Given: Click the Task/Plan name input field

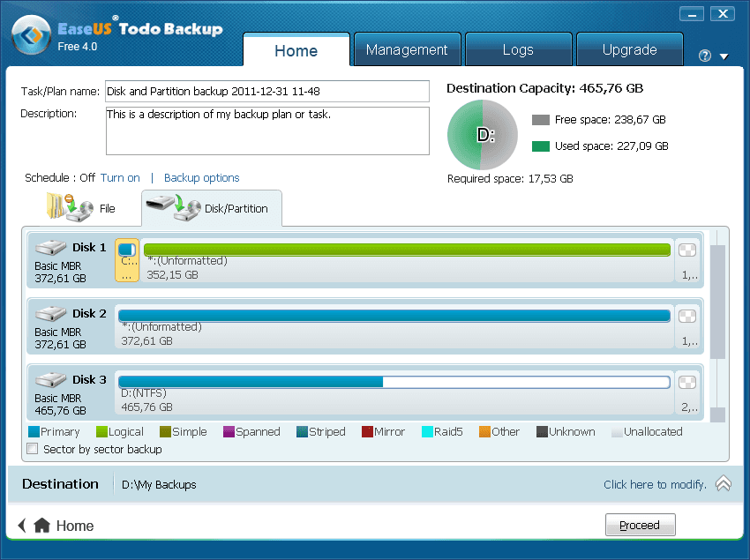Looking at the screenshot, I should (x=266, y=91).
